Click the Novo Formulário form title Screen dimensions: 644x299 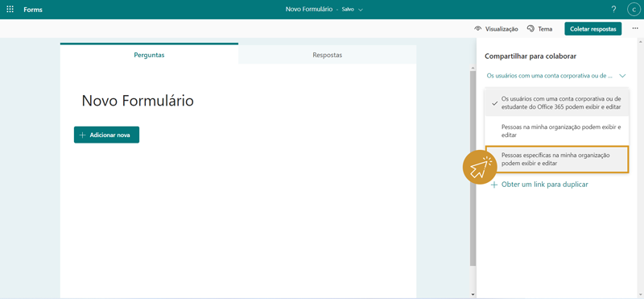pos(138,101)
